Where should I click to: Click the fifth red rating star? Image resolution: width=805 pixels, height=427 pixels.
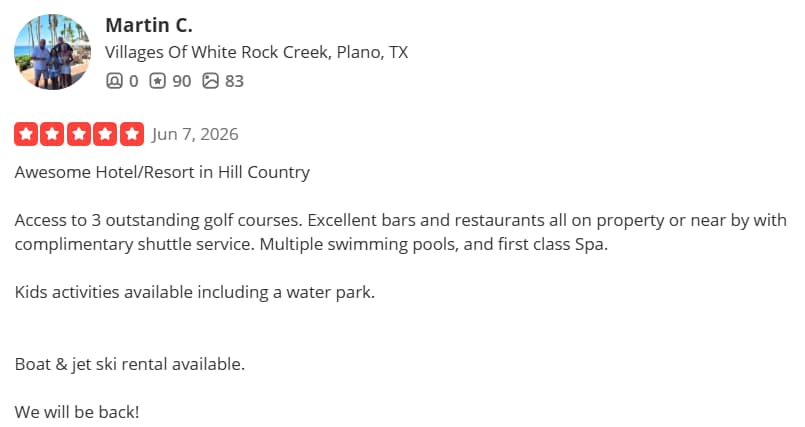pyautogui.click(x=132, y=134)
